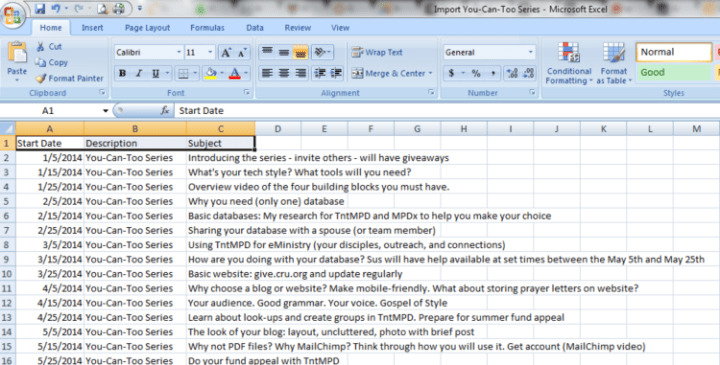
Task: Expand the Name Box dropdown arrow
Action: click(105, 111)
